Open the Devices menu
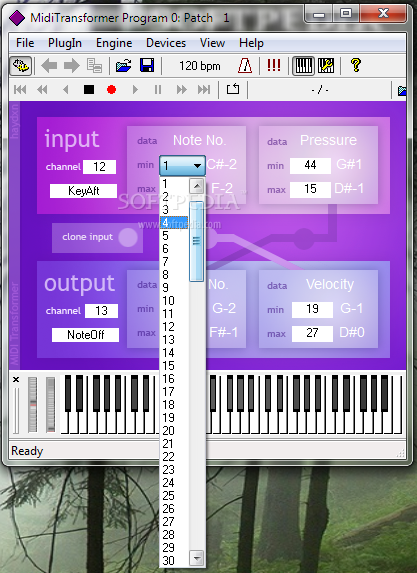Screen dimensions: 417x573 click(x=166, y=43)
